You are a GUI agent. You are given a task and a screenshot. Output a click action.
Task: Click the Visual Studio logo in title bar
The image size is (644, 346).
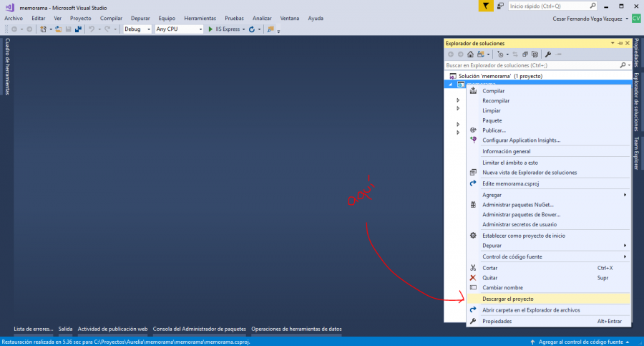pos(9,7)
